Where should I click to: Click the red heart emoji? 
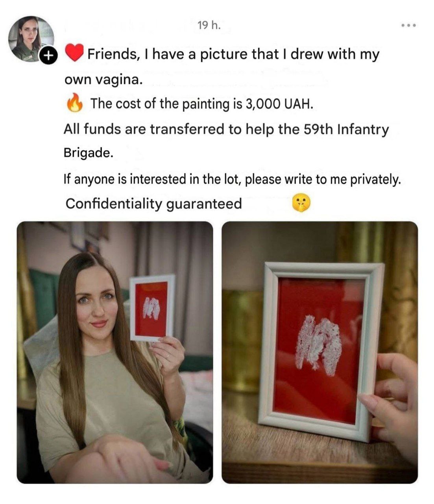point(74,54)
